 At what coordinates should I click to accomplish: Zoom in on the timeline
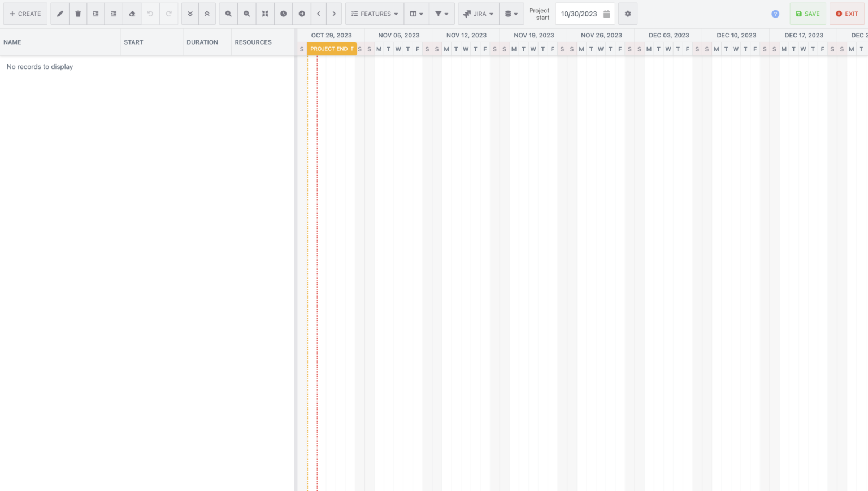pos(228,14)
